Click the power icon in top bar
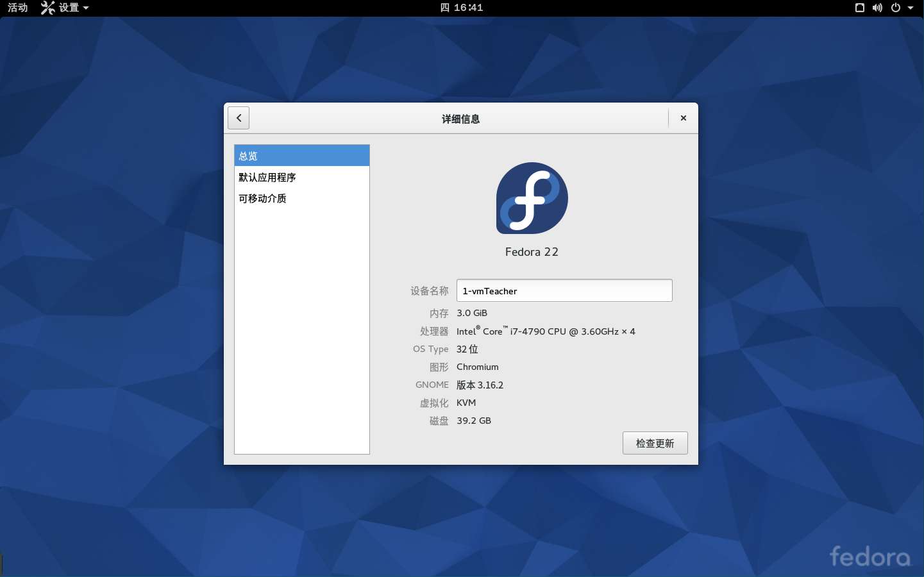The height and width of the screenshot is (577, 924). click(x=896, y=8)
